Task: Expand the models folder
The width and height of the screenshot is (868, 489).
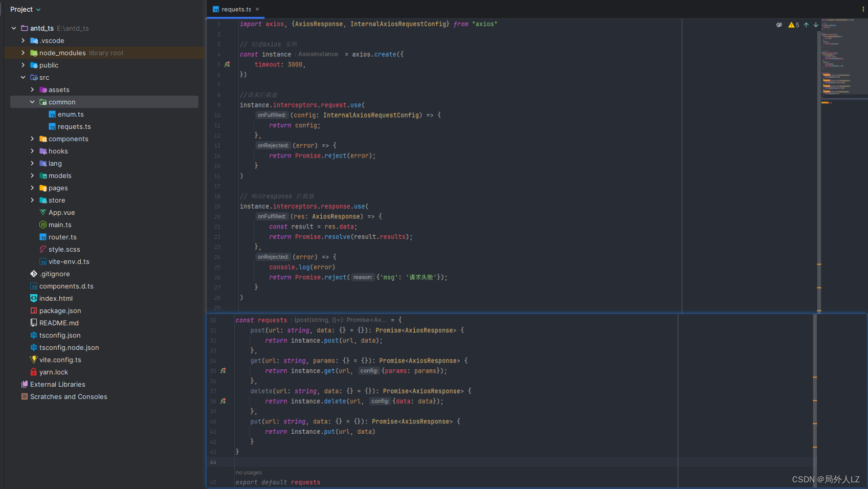Action: click(x=32, y=175)
